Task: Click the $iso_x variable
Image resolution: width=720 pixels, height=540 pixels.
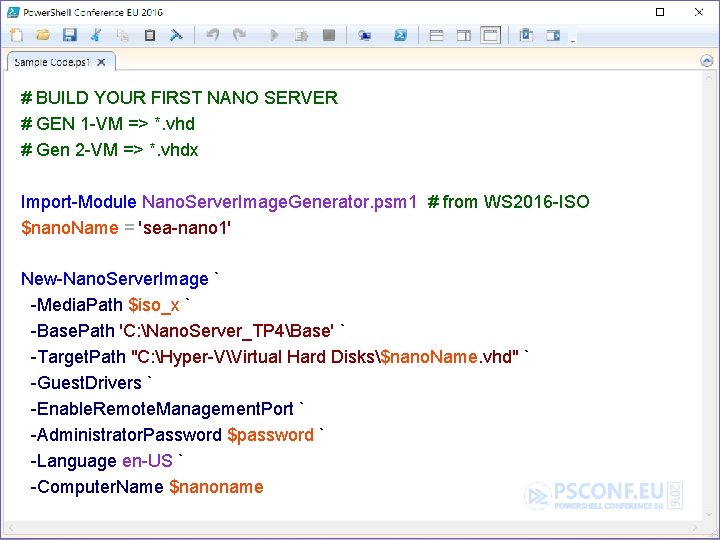Action: coord(154,305)
